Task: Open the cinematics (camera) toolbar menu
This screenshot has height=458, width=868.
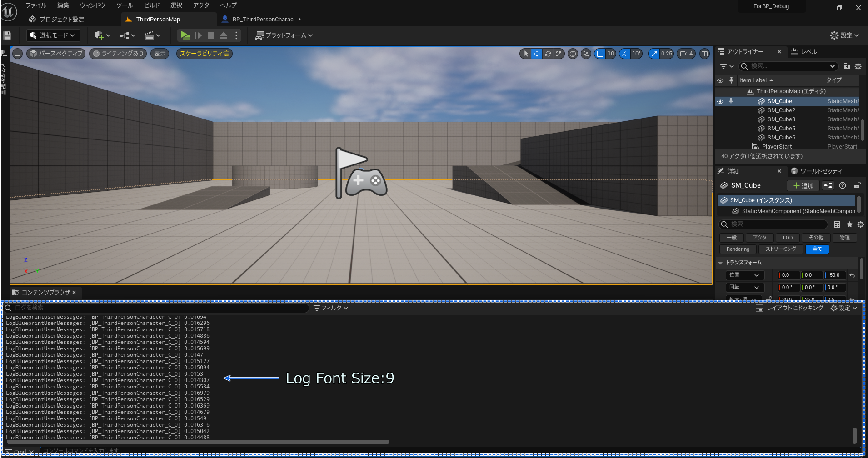Action: click(150, 35)
